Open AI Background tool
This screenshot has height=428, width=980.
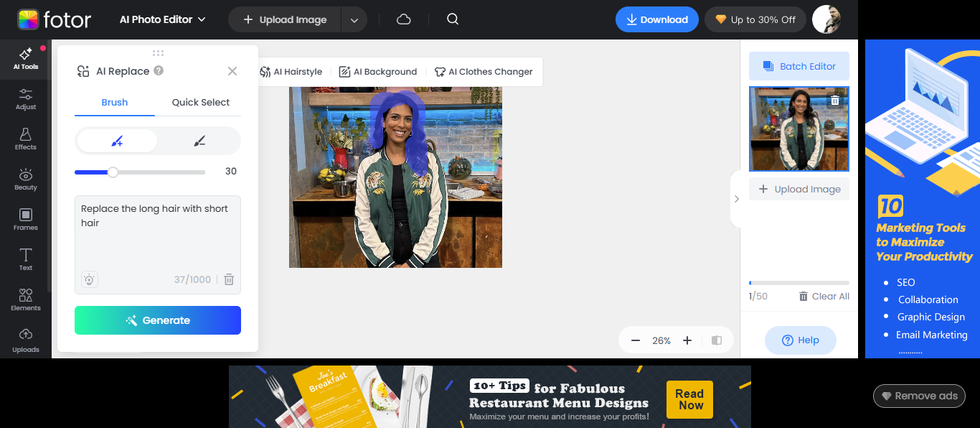pos(377,72)
